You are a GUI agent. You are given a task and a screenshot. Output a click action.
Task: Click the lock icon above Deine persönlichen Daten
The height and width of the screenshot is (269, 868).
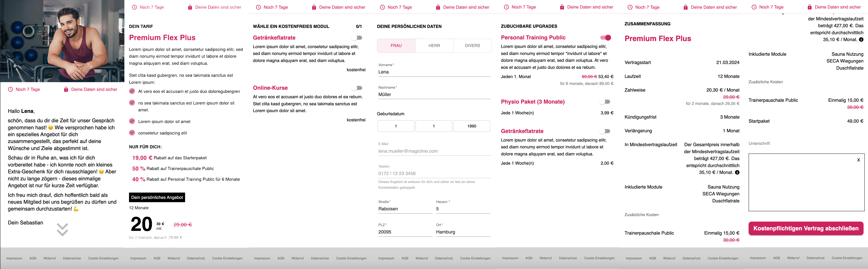[x=438, y=7]
